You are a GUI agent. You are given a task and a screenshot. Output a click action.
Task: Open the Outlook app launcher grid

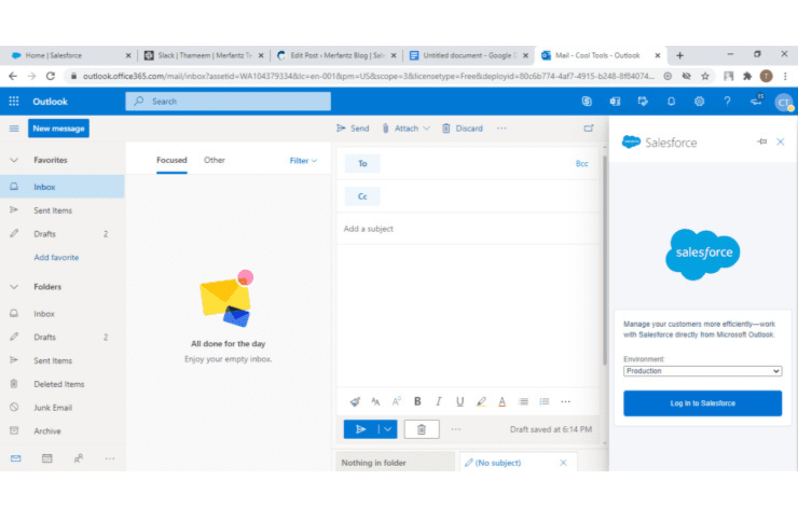click(x=14, y=101)
